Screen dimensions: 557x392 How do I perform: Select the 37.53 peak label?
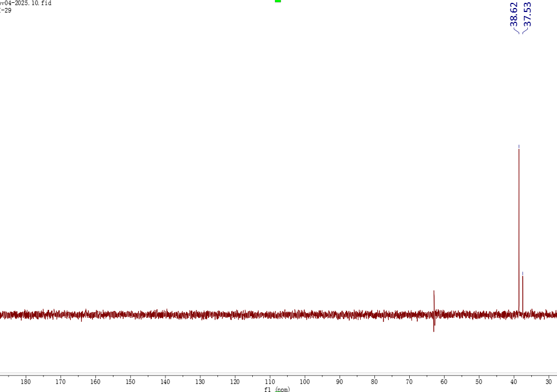[527, 14]
